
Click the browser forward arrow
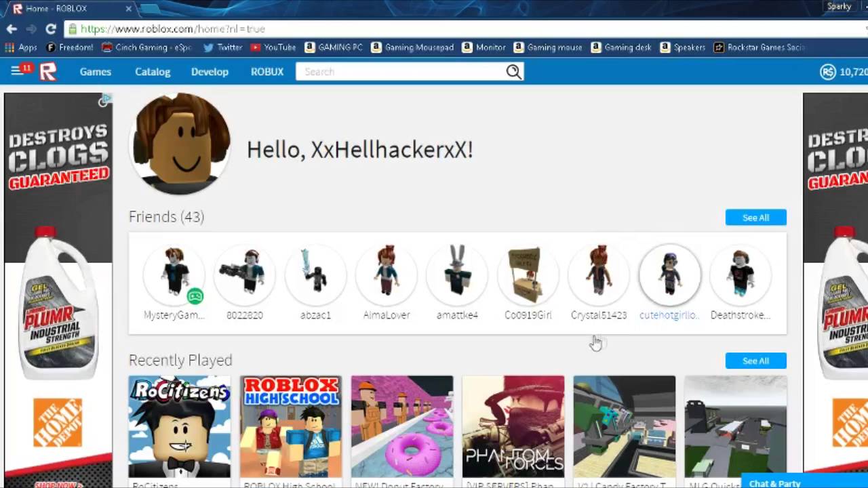tap(31, 29)
